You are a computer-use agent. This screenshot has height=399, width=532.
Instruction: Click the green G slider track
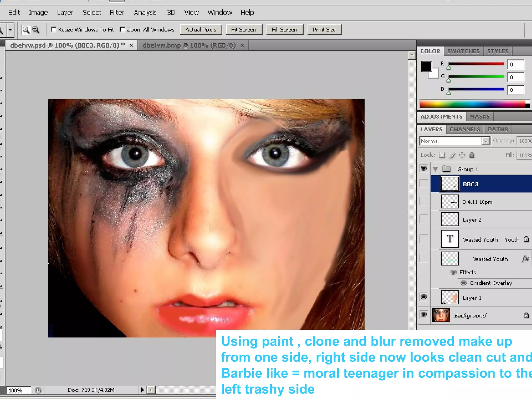click(x=476, y=76)
